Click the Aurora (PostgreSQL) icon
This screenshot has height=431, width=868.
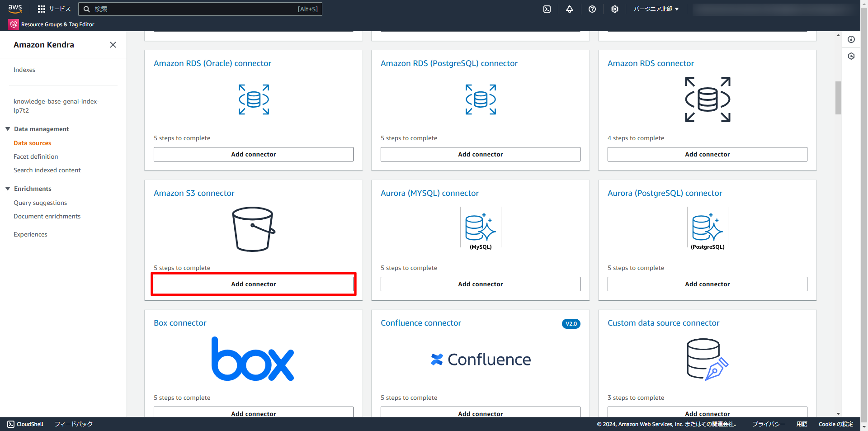coord(708,229)
